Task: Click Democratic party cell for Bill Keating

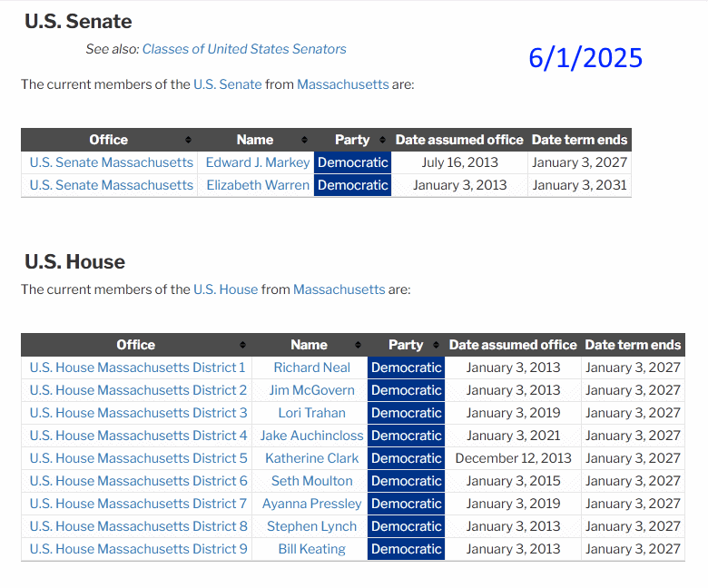Action: (x=406, y=549)
